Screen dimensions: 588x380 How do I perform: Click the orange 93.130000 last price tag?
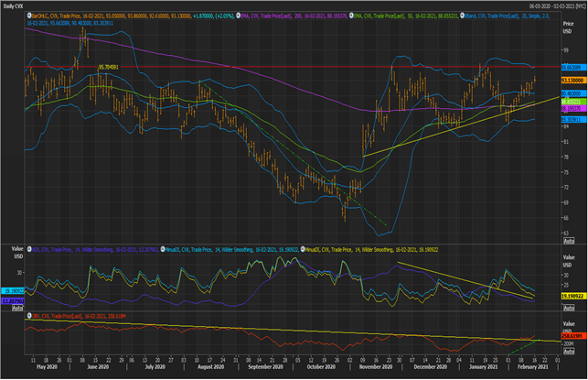click(x=573, y=81)
